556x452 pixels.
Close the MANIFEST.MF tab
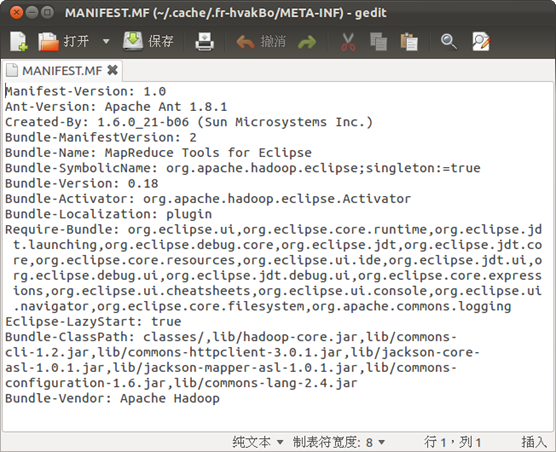point(112,70)
